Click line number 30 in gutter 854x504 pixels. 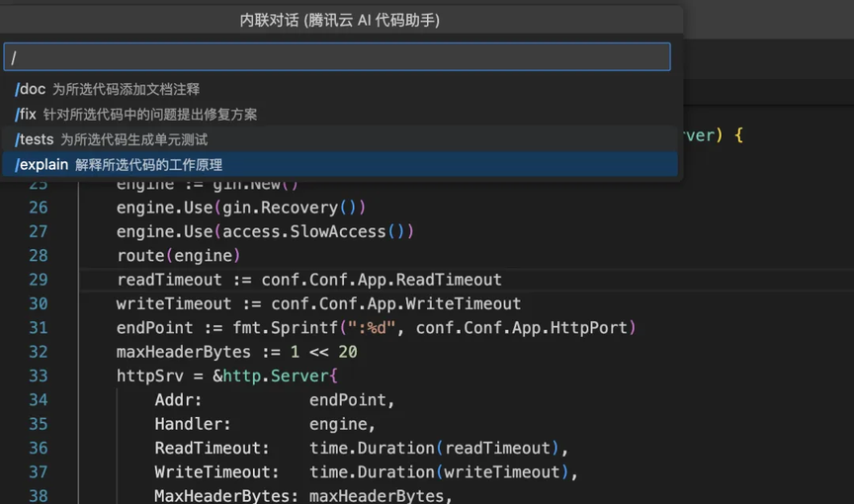39,303
